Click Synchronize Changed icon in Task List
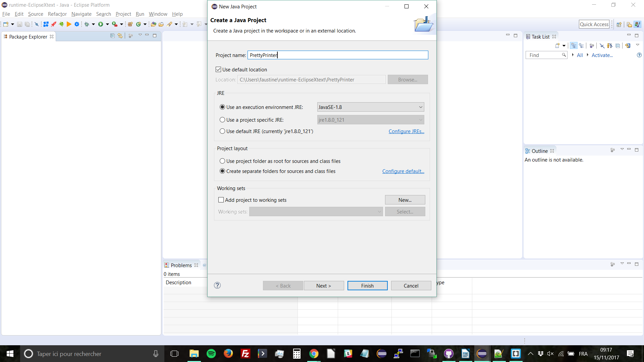Screen dimensions: 644x362 point(628,46)
